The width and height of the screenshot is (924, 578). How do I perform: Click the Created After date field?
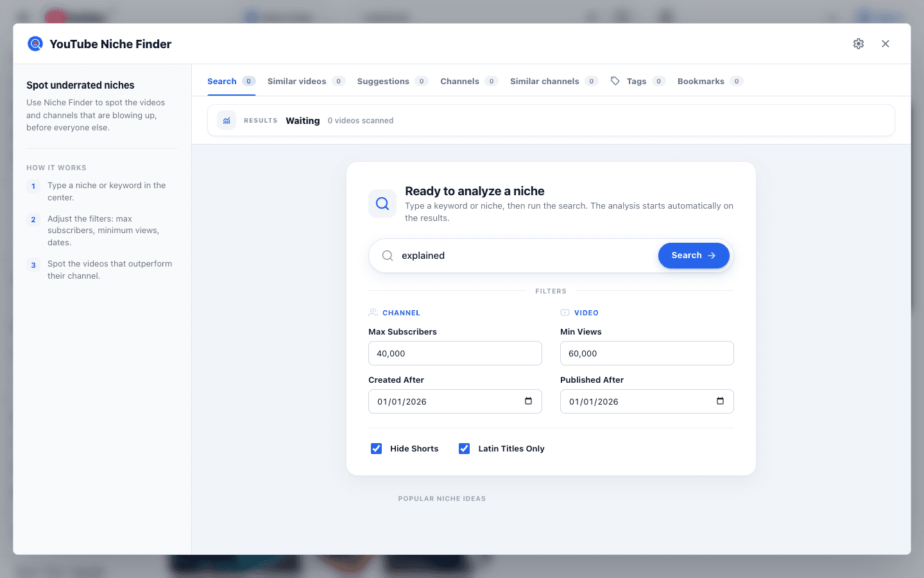click(455, 401)
